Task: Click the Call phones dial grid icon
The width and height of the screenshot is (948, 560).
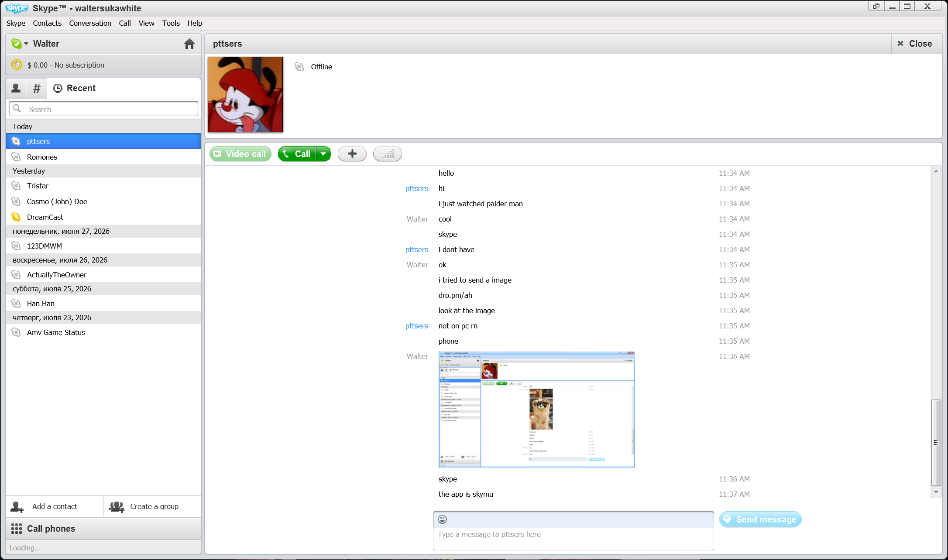Action: coord(17,529)
